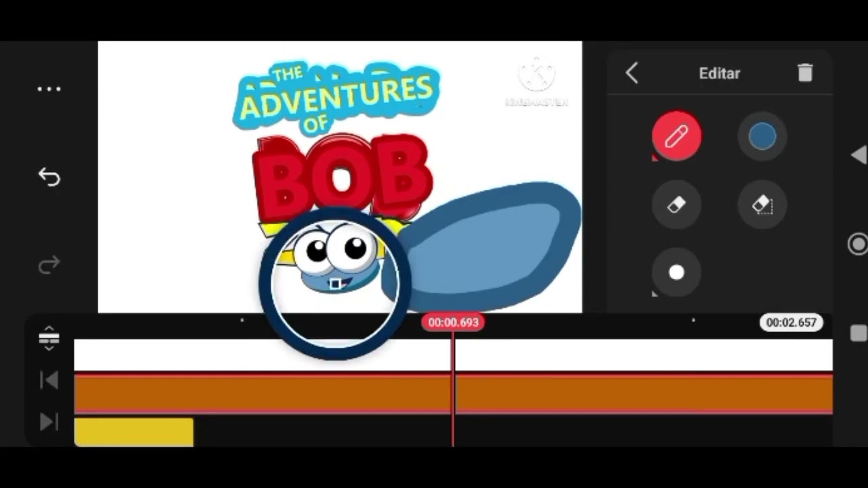The image size is (868, 488).
Task: Jump to the next clip end
Action: click(x=49, y=422)
